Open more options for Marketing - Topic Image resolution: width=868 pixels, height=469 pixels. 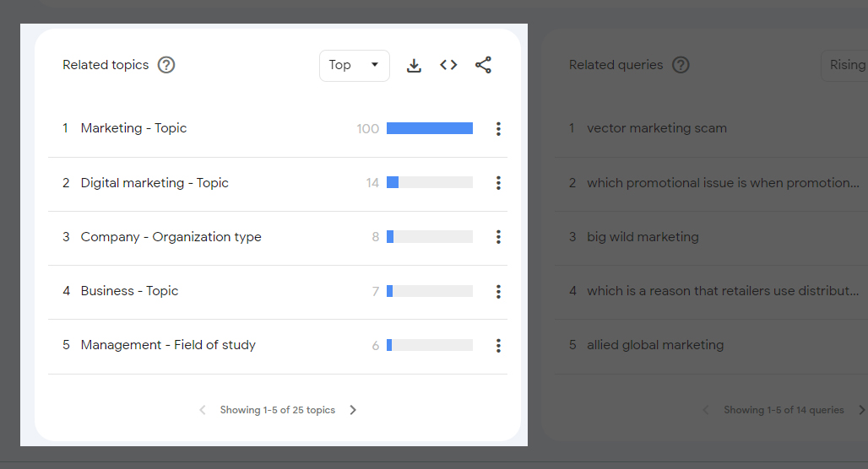click(x=498, y=129)
